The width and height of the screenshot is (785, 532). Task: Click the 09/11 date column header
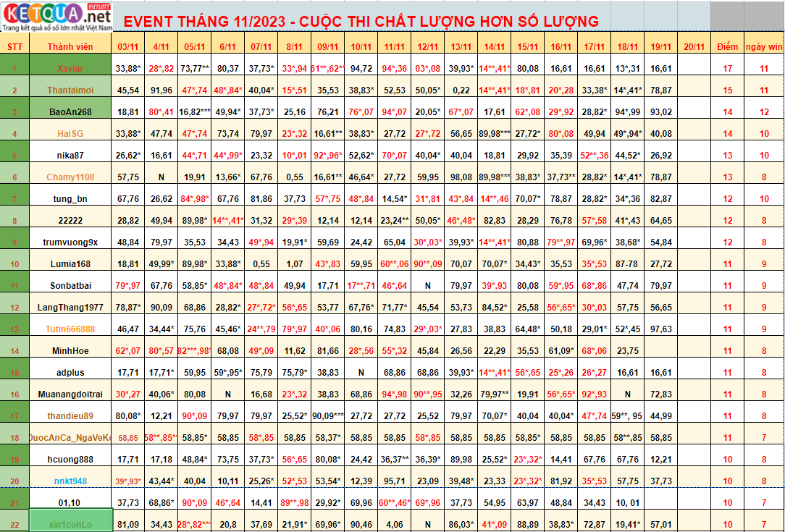coord(328,47)
